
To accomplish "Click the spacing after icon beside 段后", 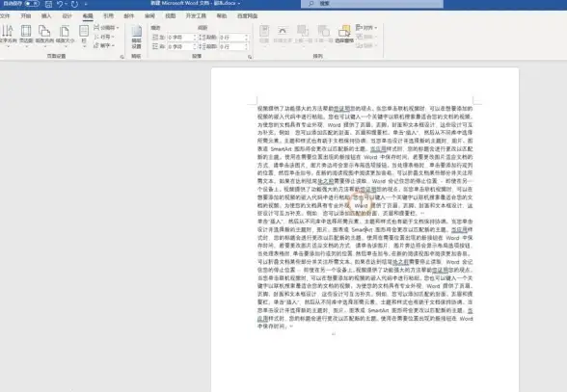I will pyautogui.click(x=202, y=46).
